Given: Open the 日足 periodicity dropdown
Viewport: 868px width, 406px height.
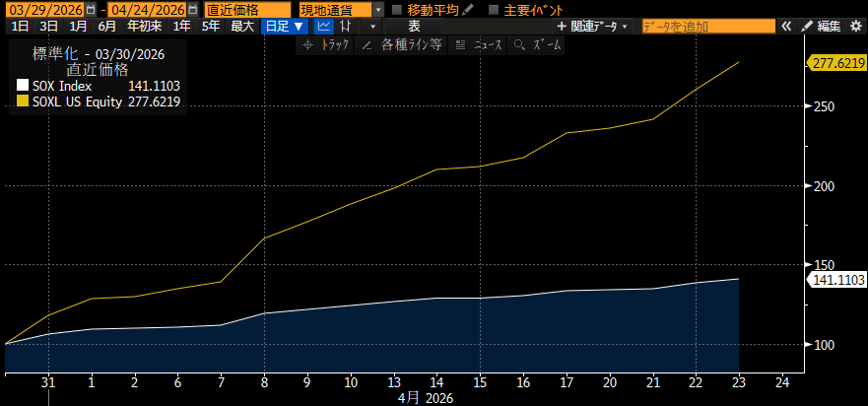Looking at the screenshot, I should click(285, 26).
